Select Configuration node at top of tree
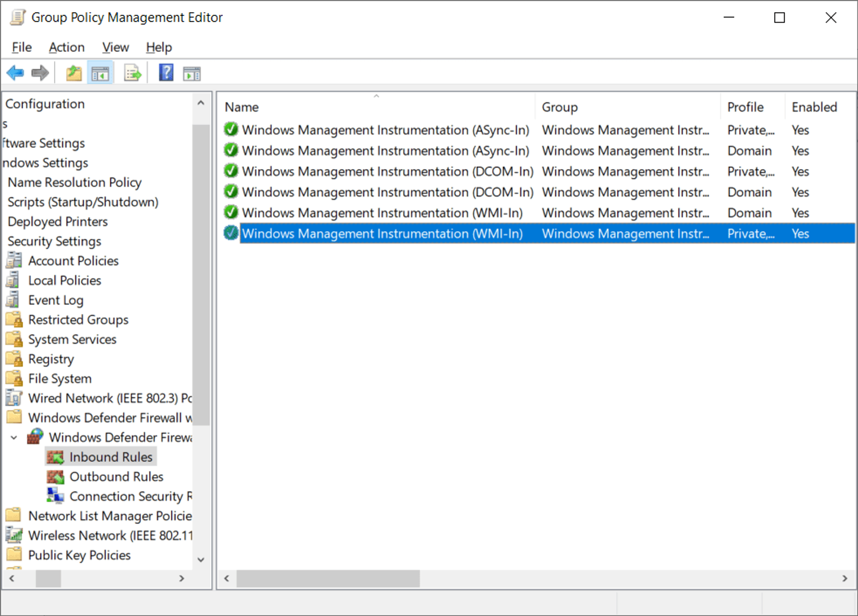The width and height of the screenshot is (858, 616). [x=45, y=104]
